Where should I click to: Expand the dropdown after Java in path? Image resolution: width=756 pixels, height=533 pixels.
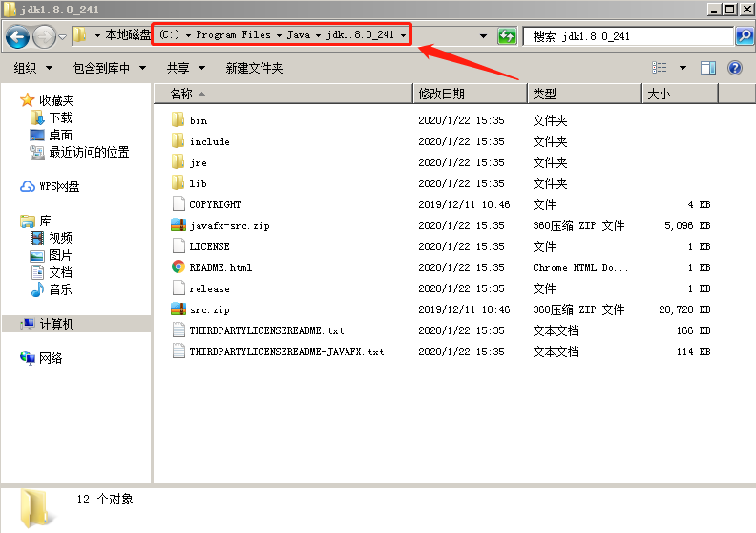pyautogui.click(x=318, y=35)
